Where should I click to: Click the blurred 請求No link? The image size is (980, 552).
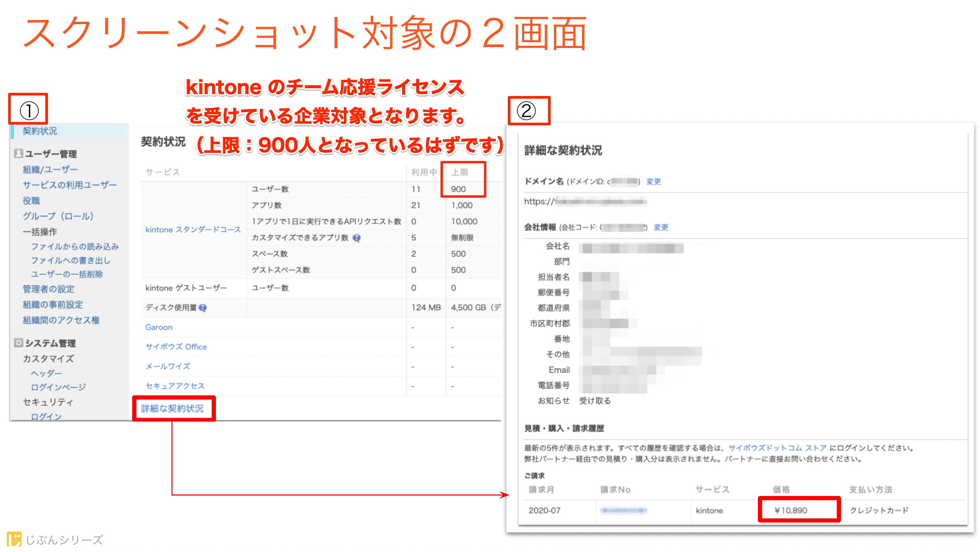(x=623, y=510)
